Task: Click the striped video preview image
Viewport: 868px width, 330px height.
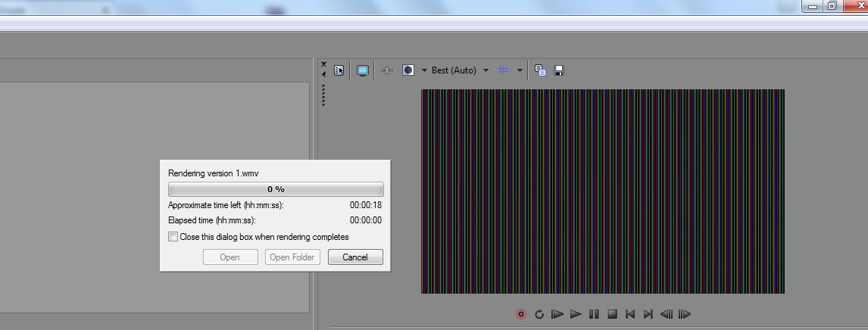Action: point(603,191)
